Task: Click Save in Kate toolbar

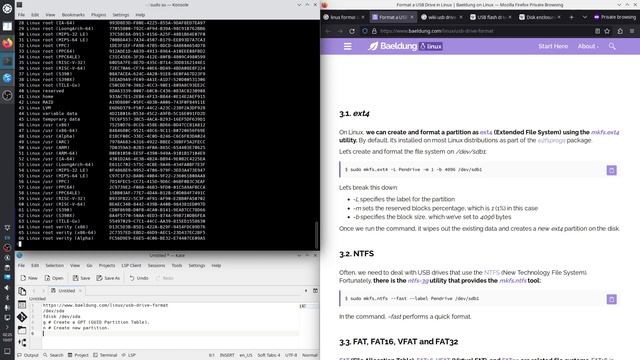Action: click(x=81, y=278)
